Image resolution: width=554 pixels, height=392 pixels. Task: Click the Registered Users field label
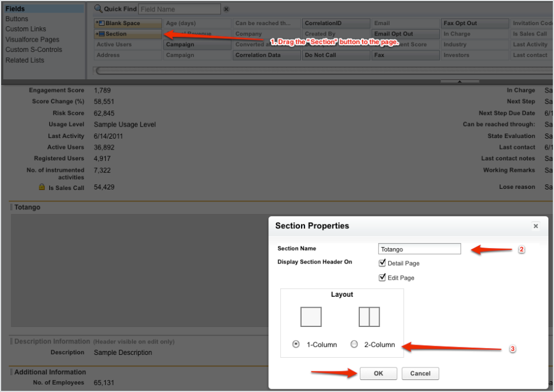click(x=59, y=159)
